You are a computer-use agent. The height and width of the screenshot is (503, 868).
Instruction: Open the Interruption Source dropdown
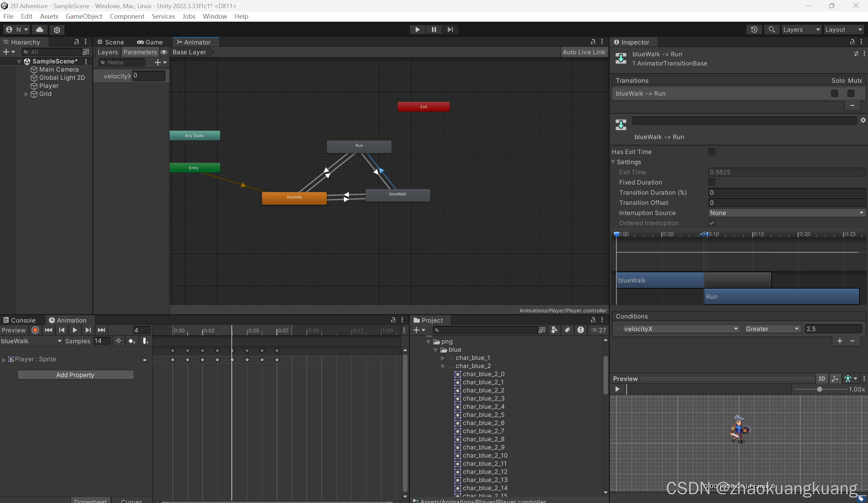(787, 213)
